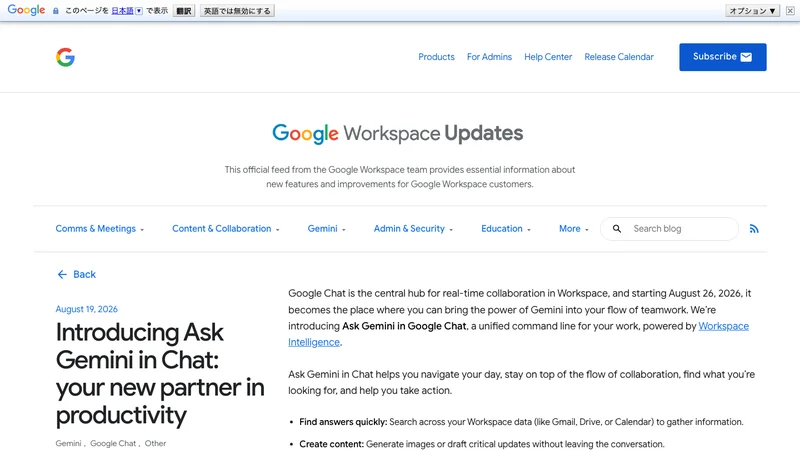Click the 'Find answers quickly:' bullet text
The image size is (800, 450).
(x=343, y=422)
